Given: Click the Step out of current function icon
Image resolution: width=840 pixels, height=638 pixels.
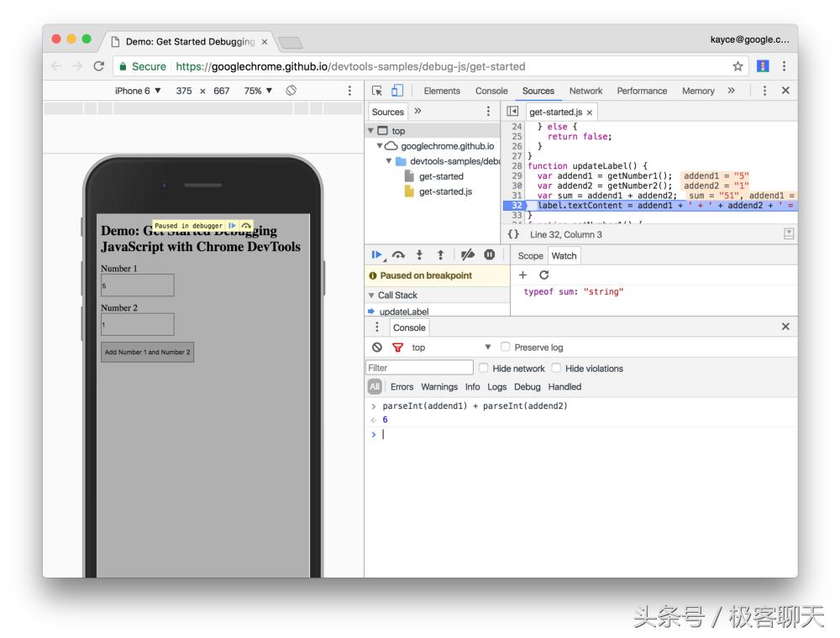Looking at the screenshot, I should point(441,255).
